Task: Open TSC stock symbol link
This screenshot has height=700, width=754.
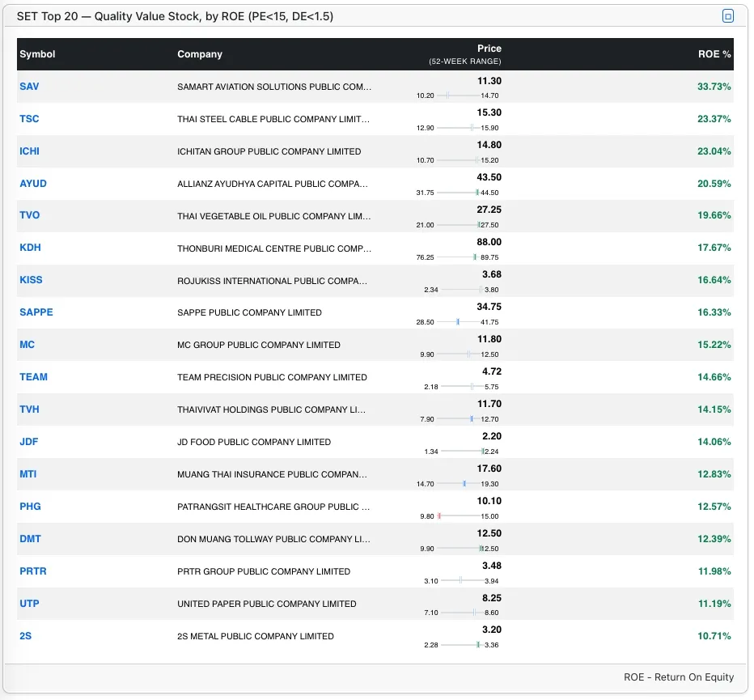Action: pyautogui.click(x=29, y=119)
